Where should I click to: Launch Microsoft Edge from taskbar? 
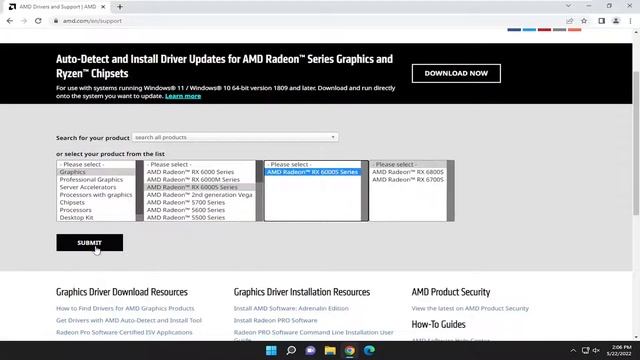point(369,351)
